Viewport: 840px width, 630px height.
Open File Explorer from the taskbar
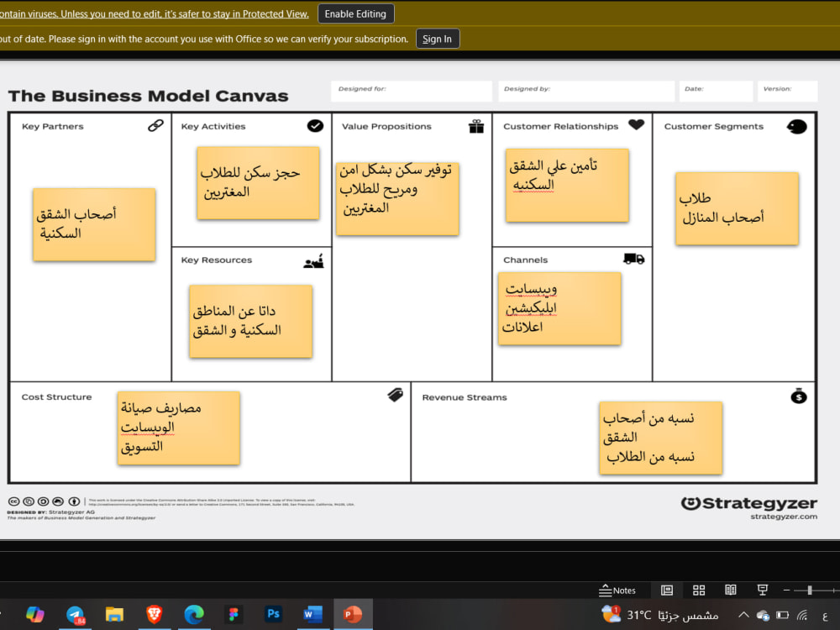pos(114,614)
